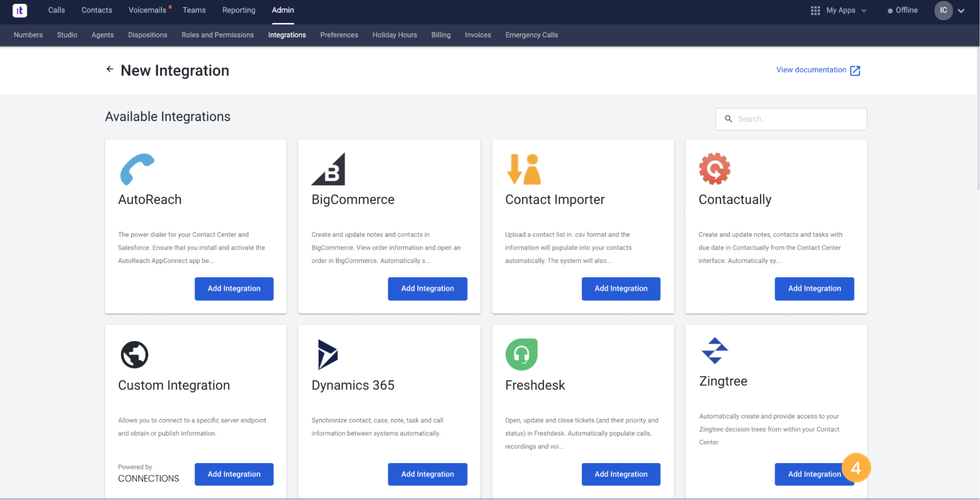Open Preferences admin section
This screenshot has width=980, height=500.
point(339,35)
